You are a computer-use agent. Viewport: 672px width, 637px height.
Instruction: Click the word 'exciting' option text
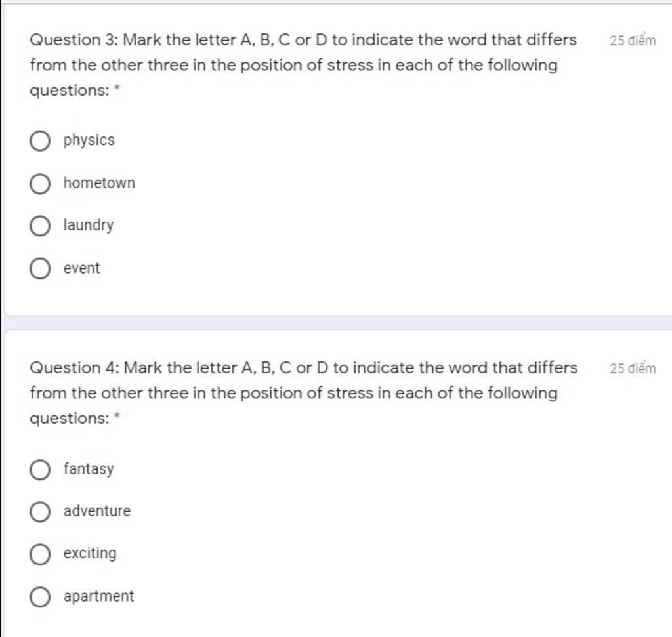coord(90,553)
